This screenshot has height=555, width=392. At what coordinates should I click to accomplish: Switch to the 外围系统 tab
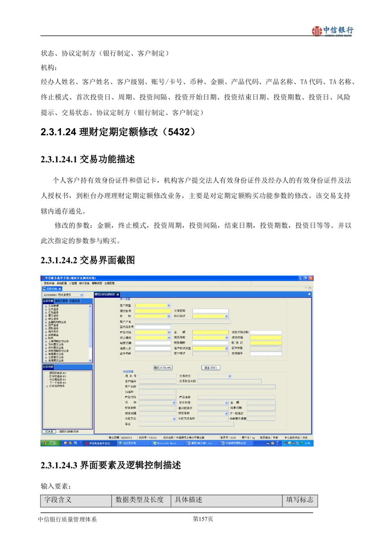click(x=74, y=301)
